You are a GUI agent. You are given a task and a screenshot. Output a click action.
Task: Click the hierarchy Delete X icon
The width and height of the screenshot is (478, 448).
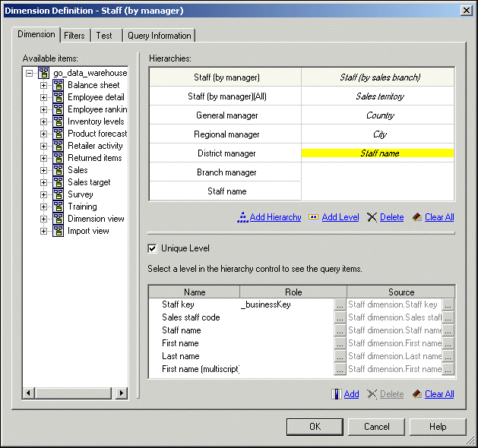[x=372, y=217]
